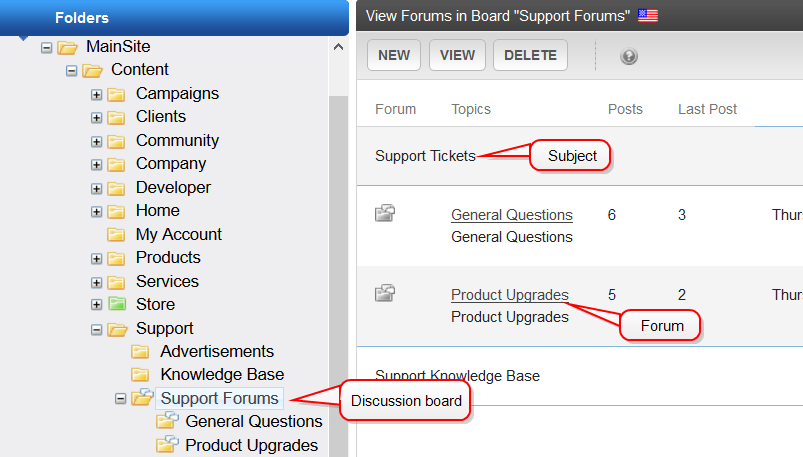This screenshot has width=803, height=457.
Task: Click the help question mark icon
Action: [x=628, y=56]
